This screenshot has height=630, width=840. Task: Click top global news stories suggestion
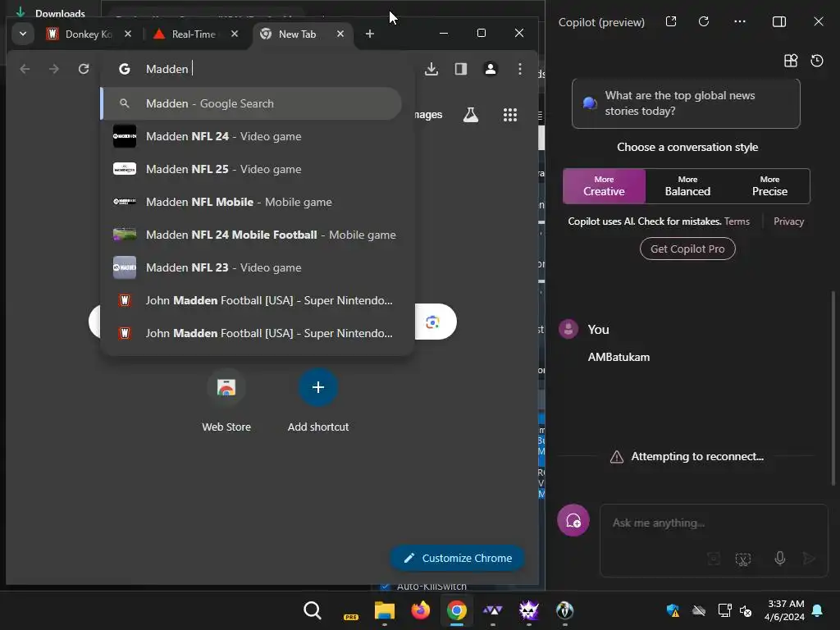(686, 103)
